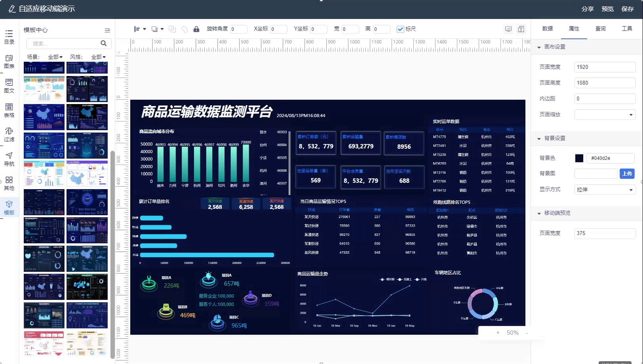Open the 目录 sidebar panel
This screenshot has height=364, width=643.
tap(9, 37)
